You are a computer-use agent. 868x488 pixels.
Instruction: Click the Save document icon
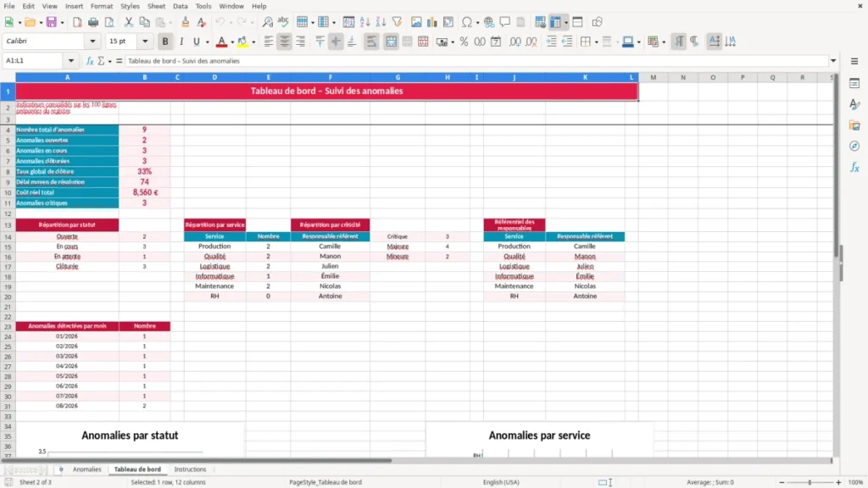click(51, 22)
